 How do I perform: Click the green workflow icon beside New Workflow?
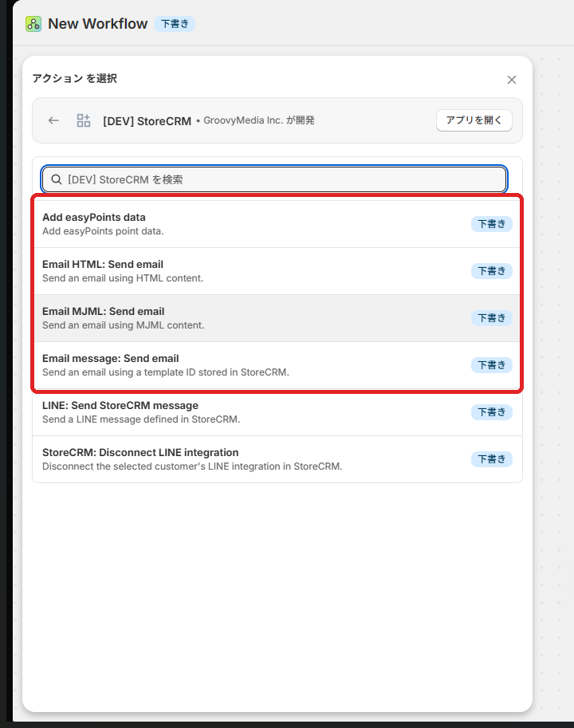(33, 24)
